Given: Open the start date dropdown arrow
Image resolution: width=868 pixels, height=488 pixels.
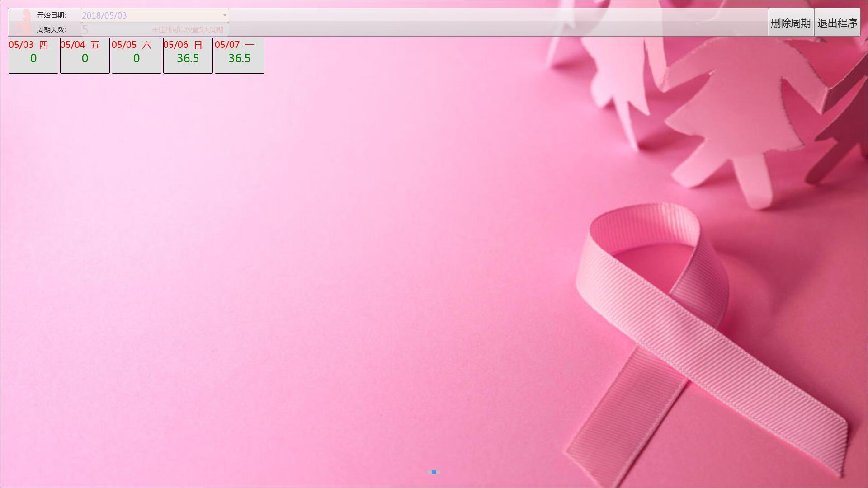Looking at the screenshot, I should (x=225, y=15).
